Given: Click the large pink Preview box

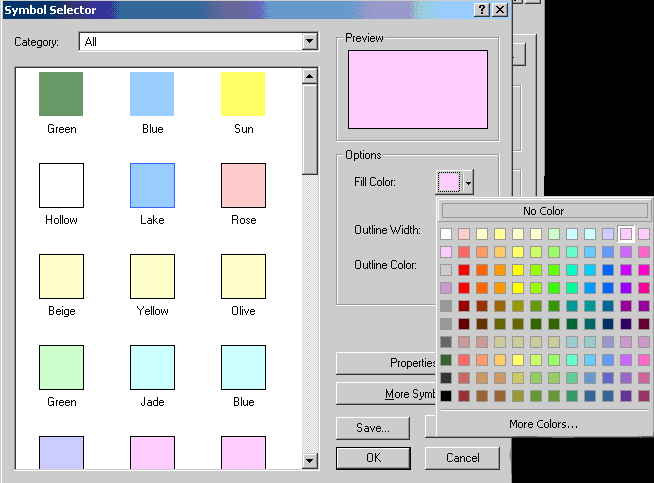Looking at the screenshot, I should click(418, 89).
